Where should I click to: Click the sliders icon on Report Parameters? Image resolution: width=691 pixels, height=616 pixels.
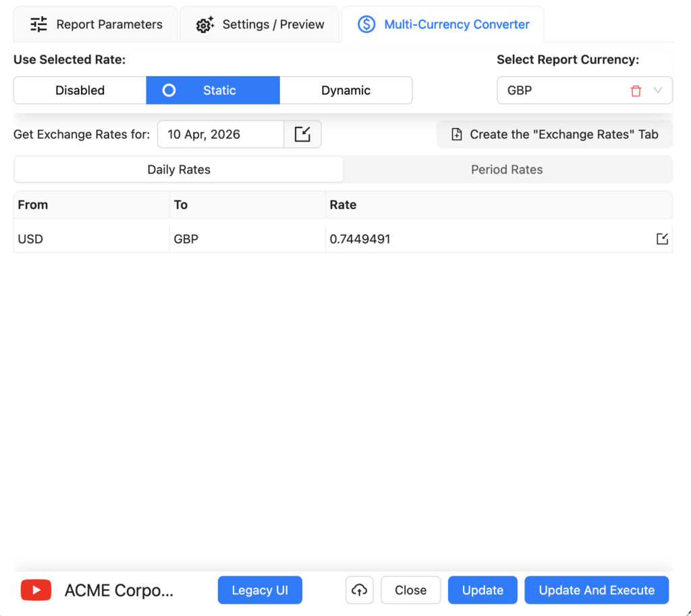pos(39,25)
